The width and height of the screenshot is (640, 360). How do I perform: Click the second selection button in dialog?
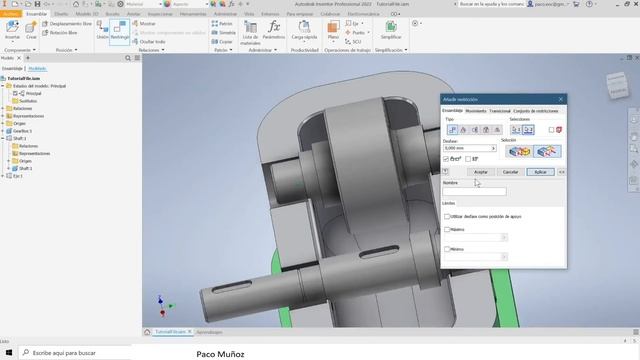(528, 130)
